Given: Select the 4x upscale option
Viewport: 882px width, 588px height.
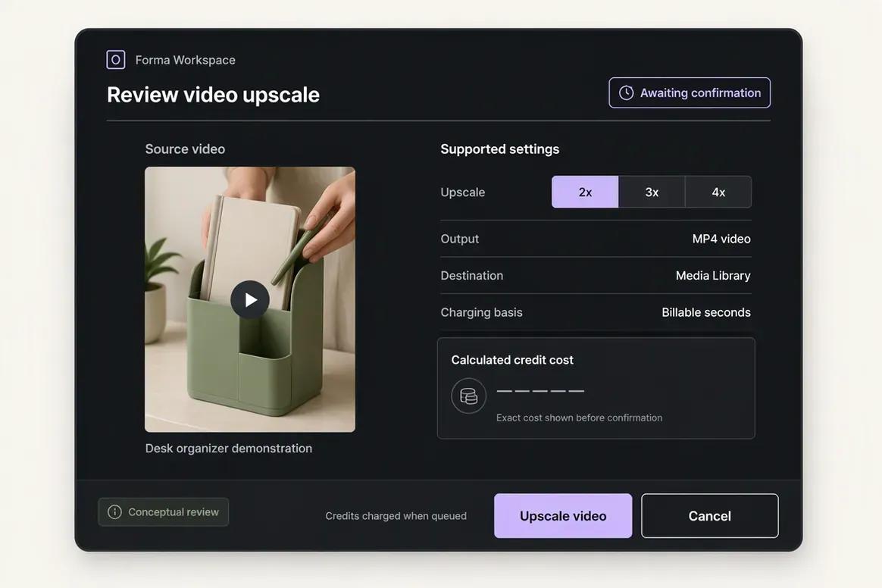Looking at the screenshot, I should point(718,192).
